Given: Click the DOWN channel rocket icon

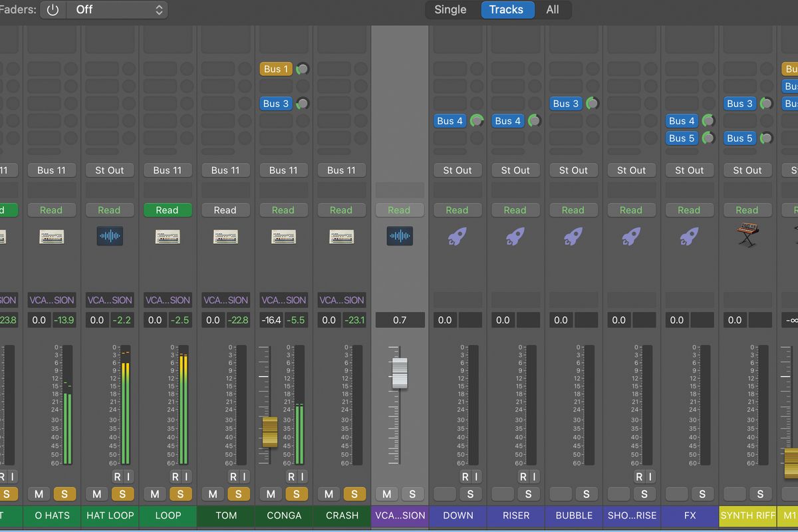Looking at the screenshot, I should [x=458, y=236].
